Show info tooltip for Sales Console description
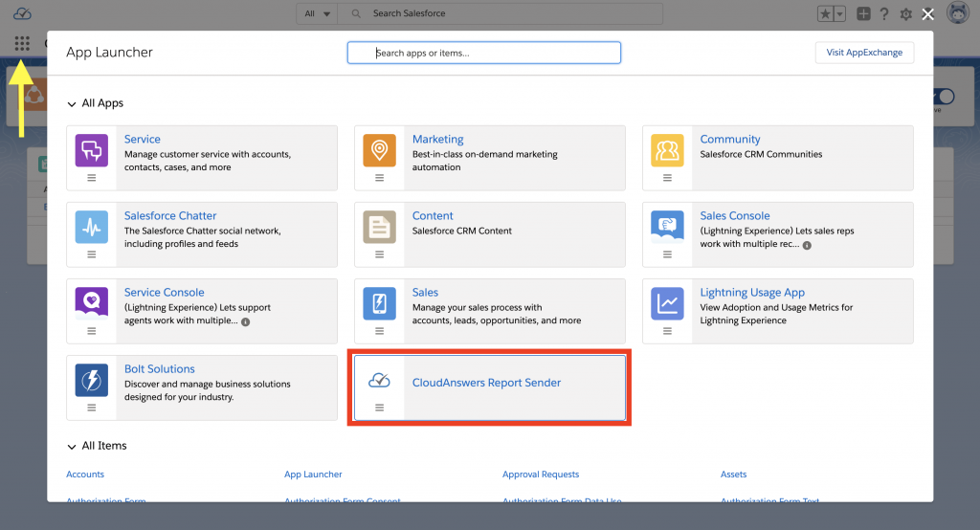The image size is (980, 530). pyautogui.click(x=807, y=246)
